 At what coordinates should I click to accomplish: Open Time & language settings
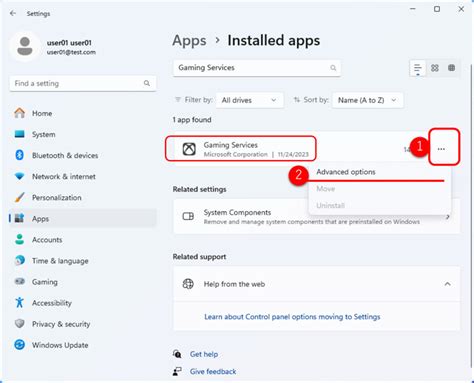[x=83, y=261]
